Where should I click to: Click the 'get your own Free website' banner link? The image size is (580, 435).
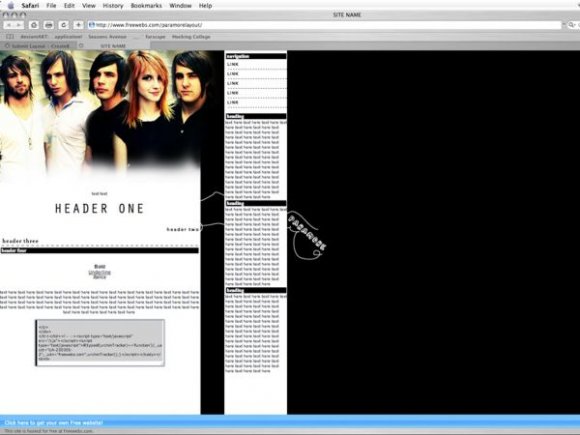click(54, 422)
